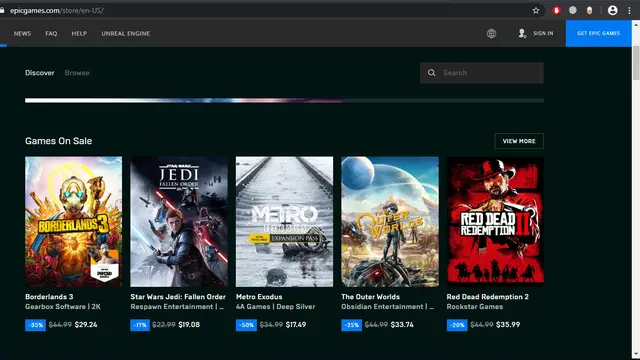Image resolution: width=640 pixels, height=360 pixels.
Task: Click the struck-through $22.99 original price
Action: pos(164,325)
